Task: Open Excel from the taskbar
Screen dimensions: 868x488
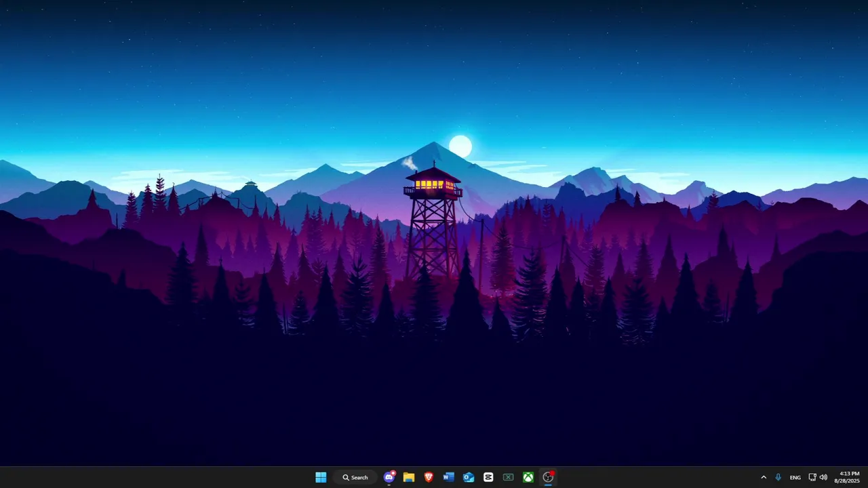Action: 508,477
